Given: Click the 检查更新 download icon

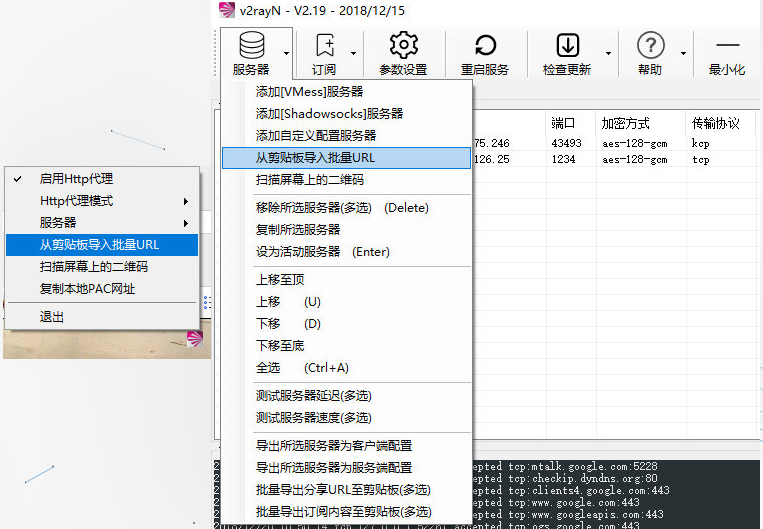Looking at the screenshot, I should point(567,45).
